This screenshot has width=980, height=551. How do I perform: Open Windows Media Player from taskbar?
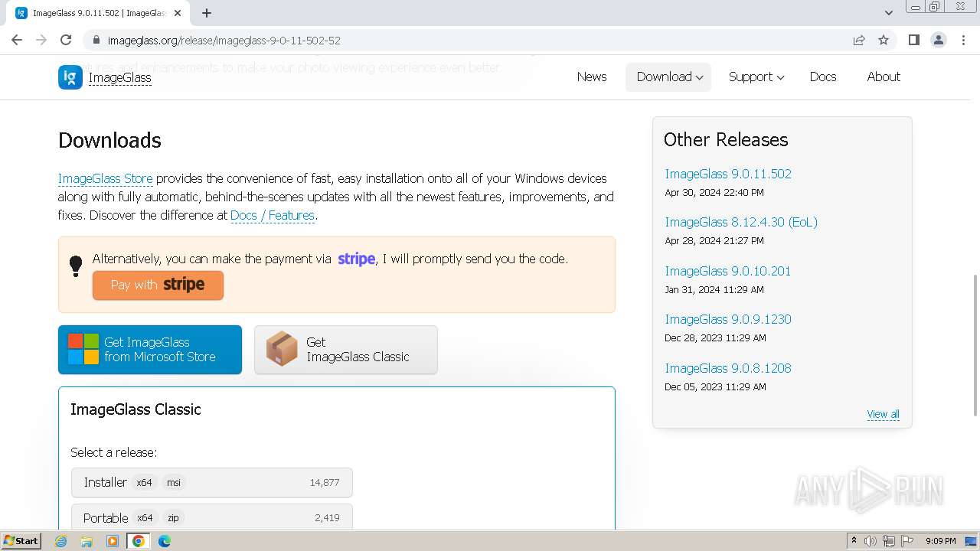[113, 541]
